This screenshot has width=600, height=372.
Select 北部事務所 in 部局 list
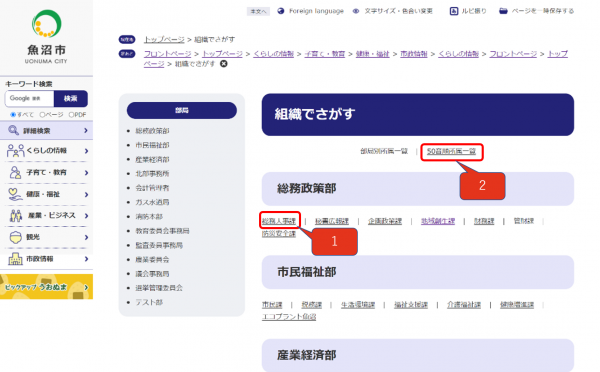(x=152, y=174)
